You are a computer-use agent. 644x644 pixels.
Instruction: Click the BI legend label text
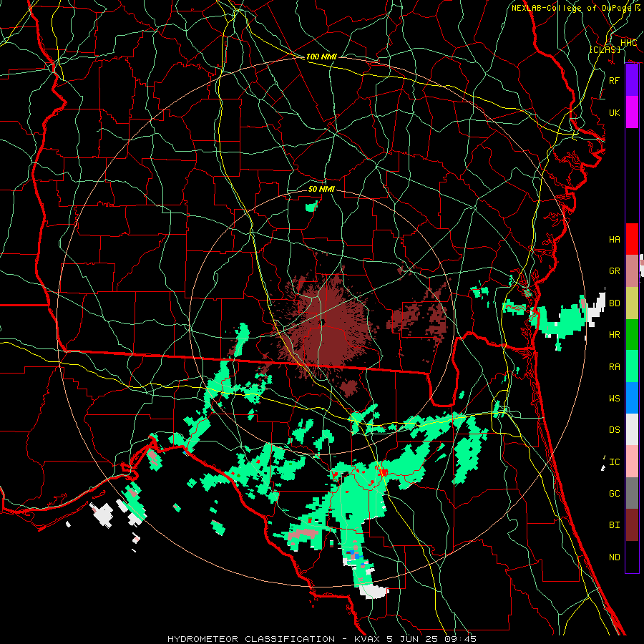[x=615, y=525]
